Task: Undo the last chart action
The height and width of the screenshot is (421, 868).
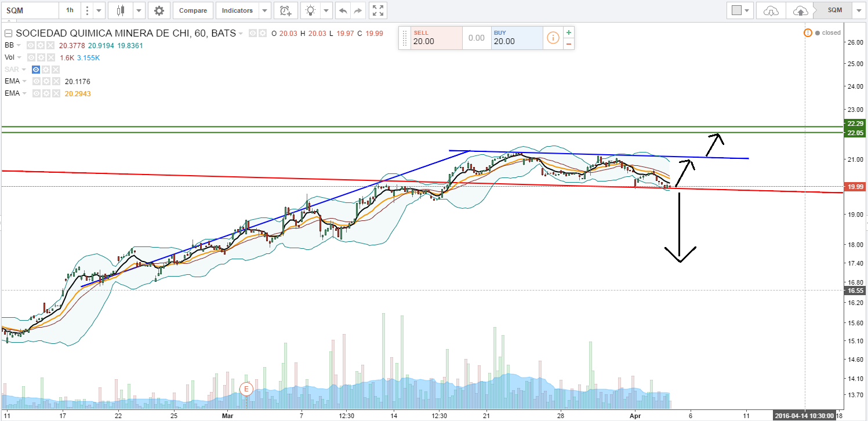Action: [x=343, y=10]
